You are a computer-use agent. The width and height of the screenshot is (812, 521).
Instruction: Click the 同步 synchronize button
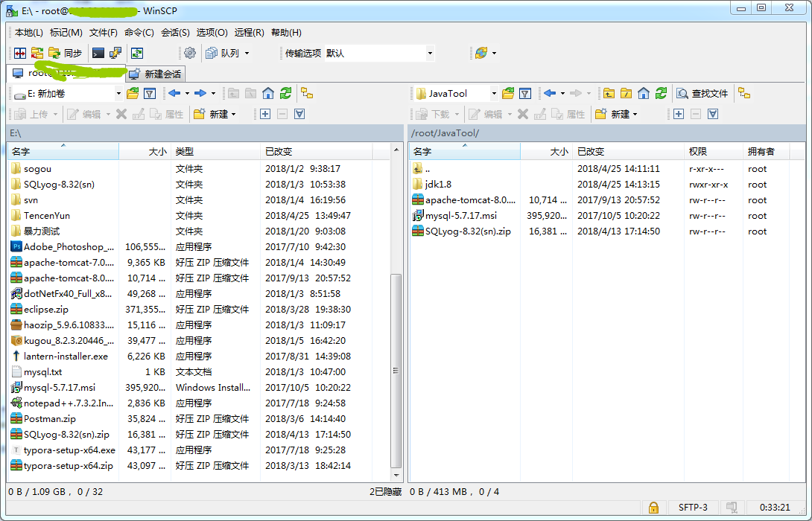(x=66, y=53)
